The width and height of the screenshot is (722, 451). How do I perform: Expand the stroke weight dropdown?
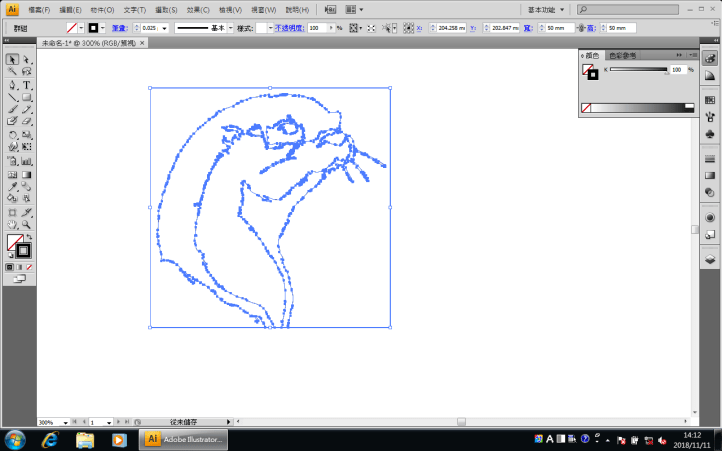(164, 28)
